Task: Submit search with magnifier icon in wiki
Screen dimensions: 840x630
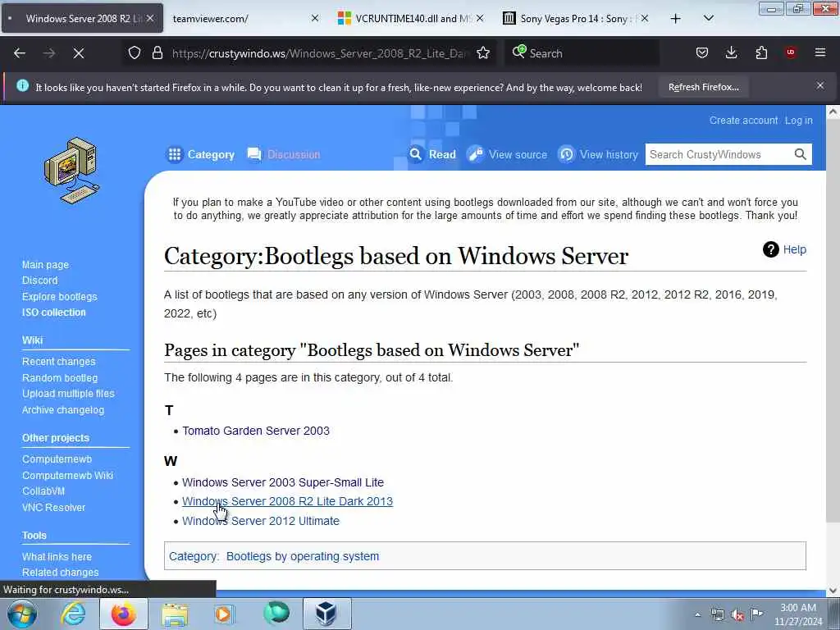Action: click(x=801, y=154)
